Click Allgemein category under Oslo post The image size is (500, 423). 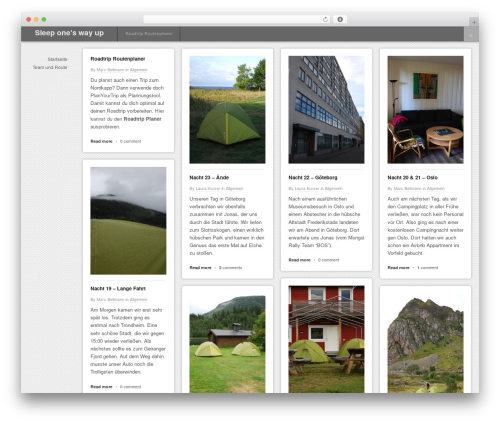point(436,189)
